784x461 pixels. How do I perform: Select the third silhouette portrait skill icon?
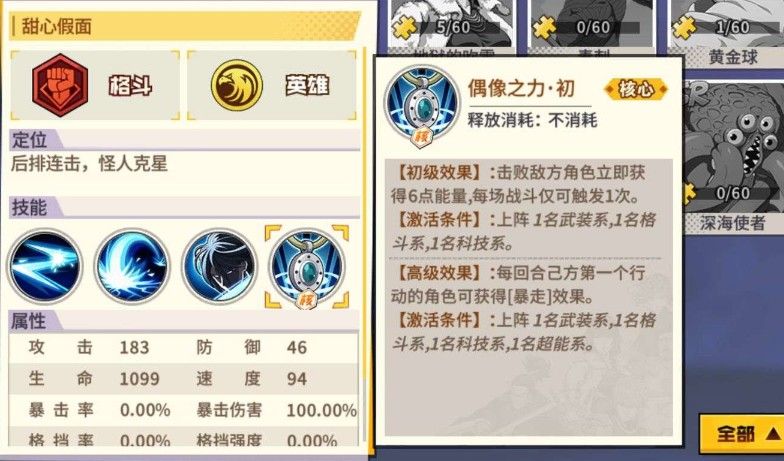point(220,266)
